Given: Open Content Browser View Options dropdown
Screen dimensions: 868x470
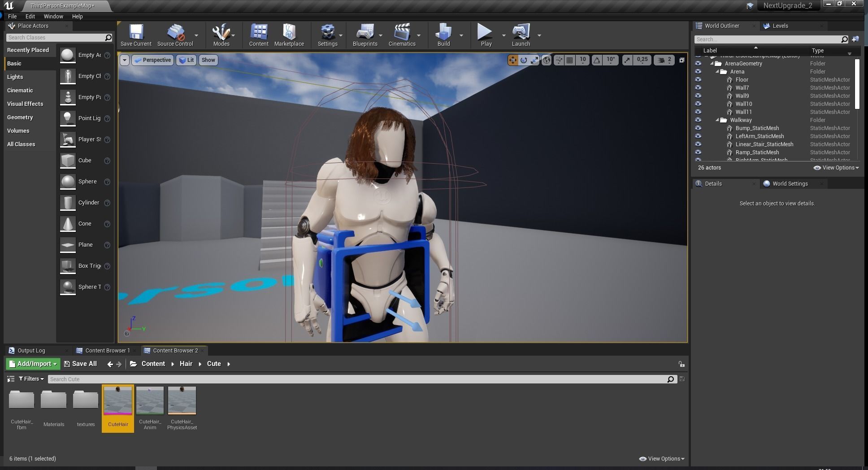Looking at the screenshot, I should click(x=662, y=459).
